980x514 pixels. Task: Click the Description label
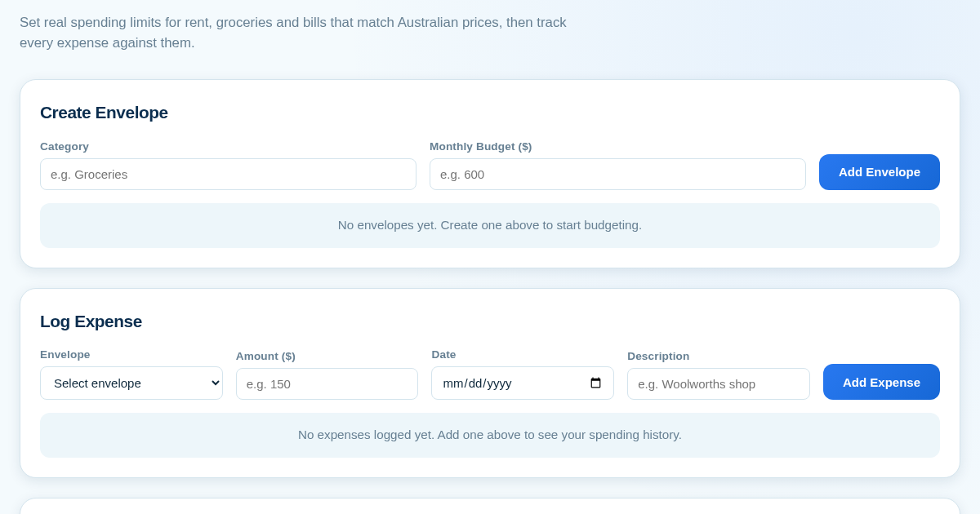coord(658,357)
